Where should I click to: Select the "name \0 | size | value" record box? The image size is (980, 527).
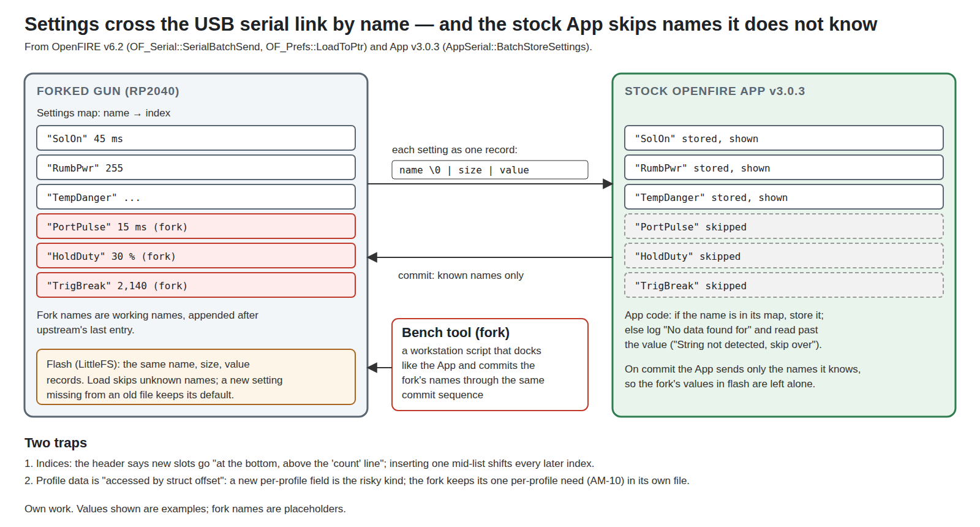(x=490, y=170)
